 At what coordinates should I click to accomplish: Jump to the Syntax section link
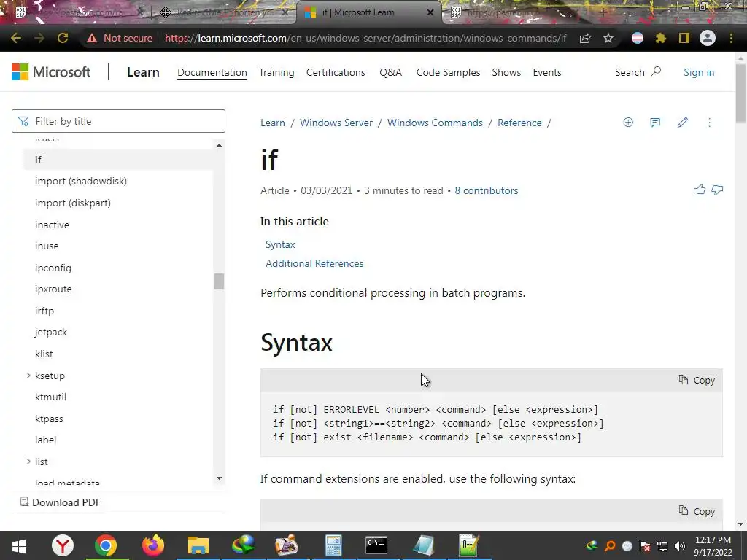click(280, 244)
